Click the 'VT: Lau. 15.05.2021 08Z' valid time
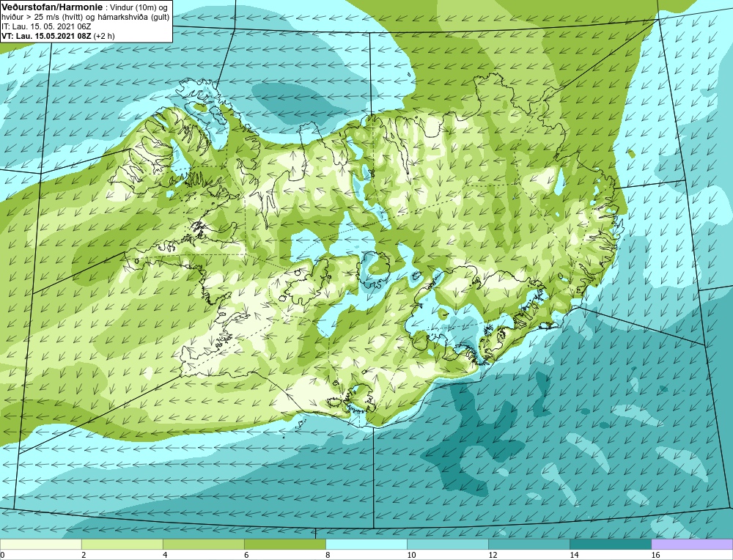The image size is (733, 560). [x=47, y=36]
